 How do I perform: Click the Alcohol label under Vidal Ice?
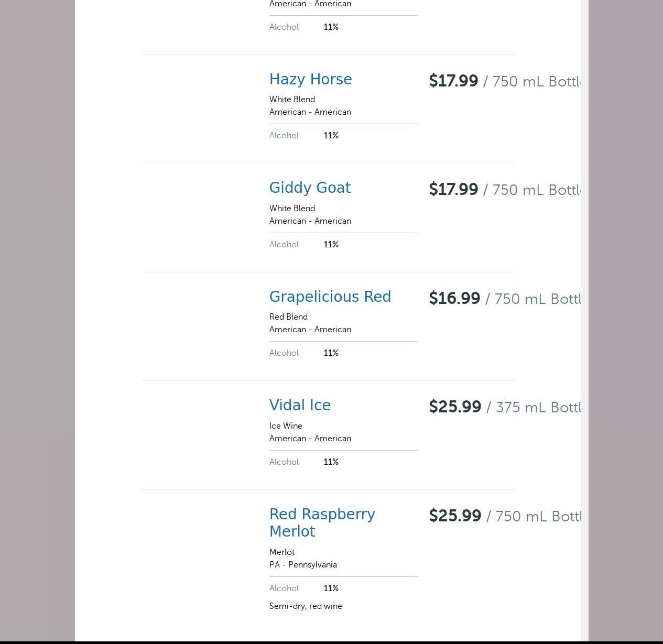coord(284,462)
